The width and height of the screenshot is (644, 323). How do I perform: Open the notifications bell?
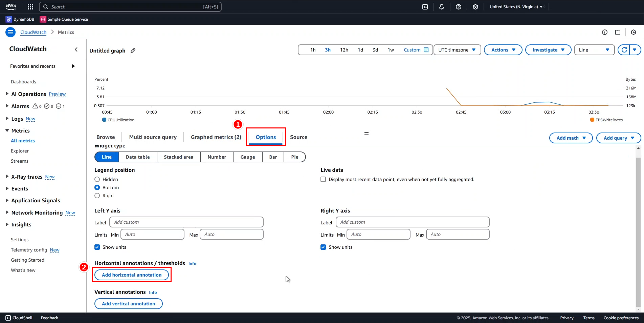442,7
